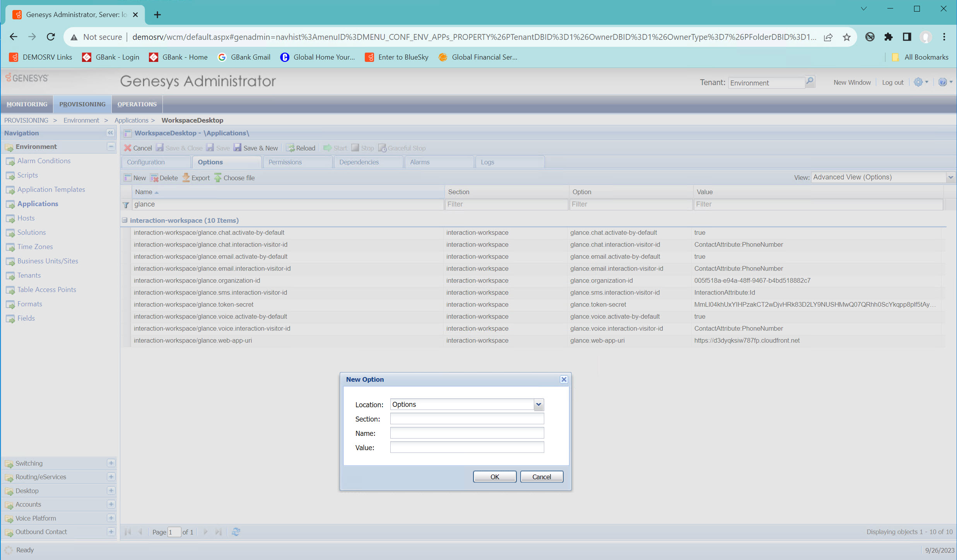Screen dimensions: 957x560
Task: Open browser side panel icon
Action: pyautogui.click(x=907, y=37)
